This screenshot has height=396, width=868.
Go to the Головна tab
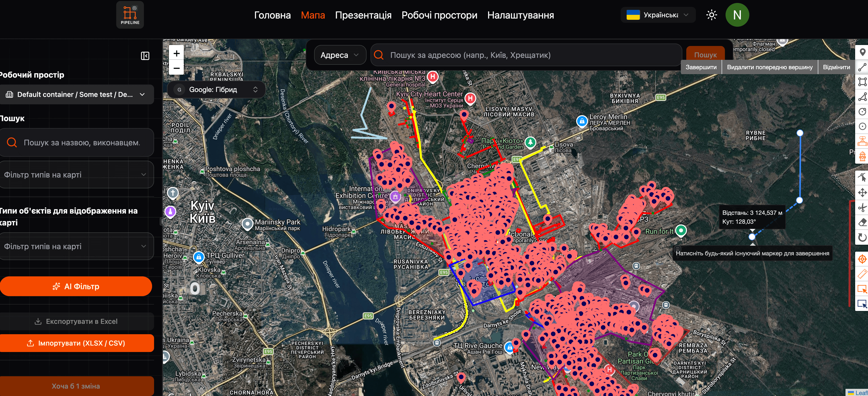(x=272, y=15)
